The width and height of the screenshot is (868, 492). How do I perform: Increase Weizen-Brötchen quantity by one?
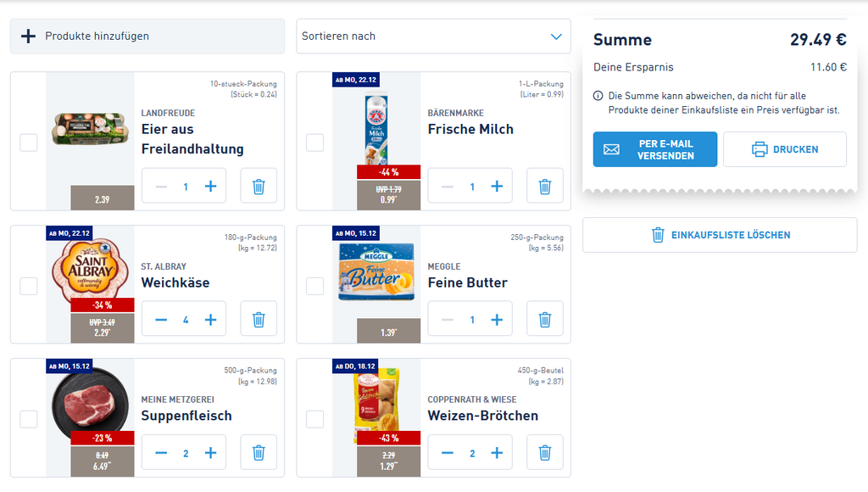click(498, 453)
